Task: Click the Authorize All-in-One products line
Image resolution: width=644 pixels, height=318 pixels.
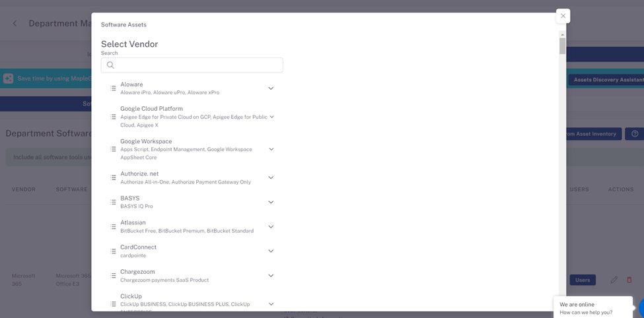Action: [186, 182]
